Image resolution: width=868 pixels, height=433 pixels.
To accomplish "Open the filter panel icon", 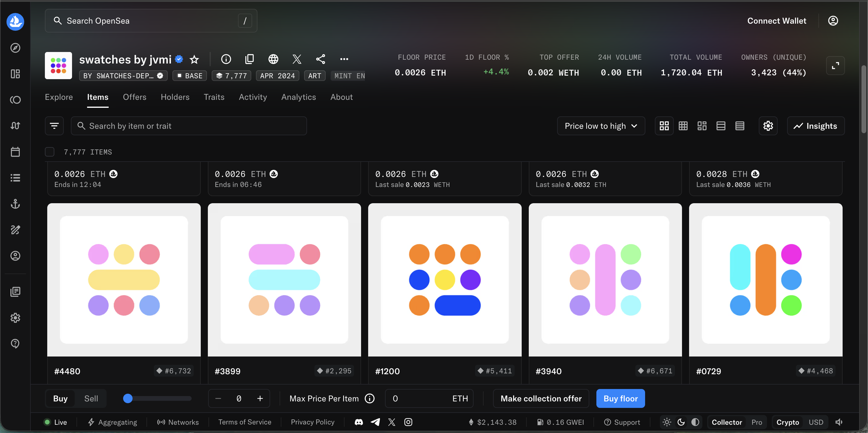I will point(54,126).
